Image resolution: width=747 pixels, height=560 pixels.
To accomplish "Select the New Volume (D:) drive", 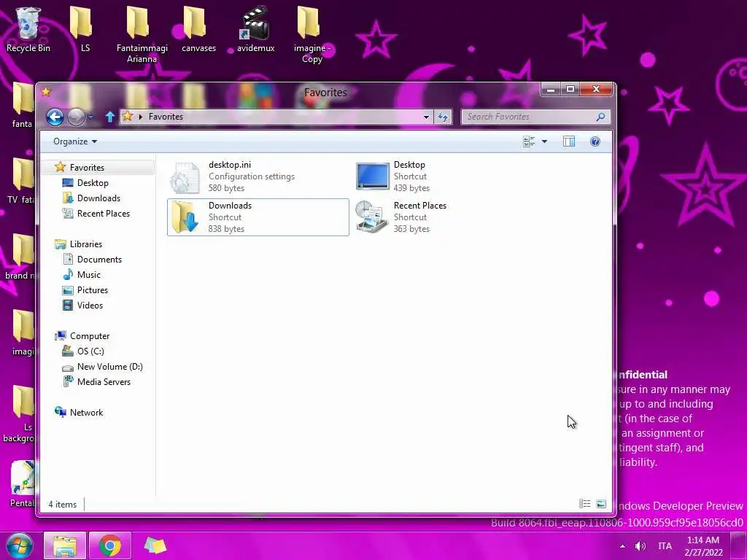I will click(x=109, y=367).
